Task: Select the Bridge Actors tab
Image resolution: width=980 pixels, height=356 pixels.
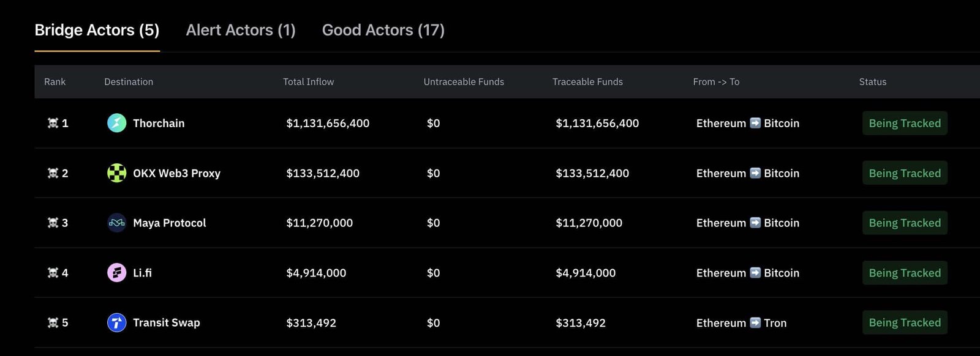Action: (x=97, y=30)
